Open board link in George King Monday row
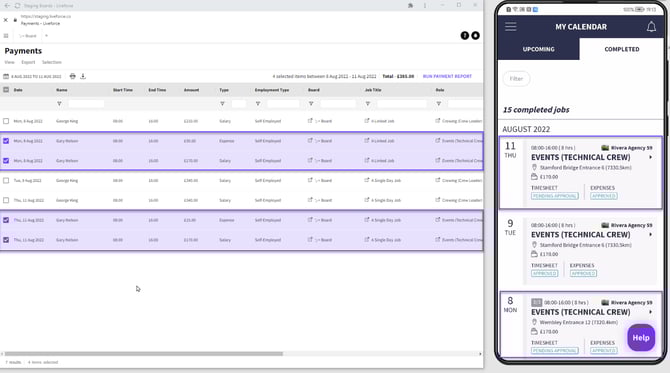Viewport: 670px width, 373px height. (310, 121)
